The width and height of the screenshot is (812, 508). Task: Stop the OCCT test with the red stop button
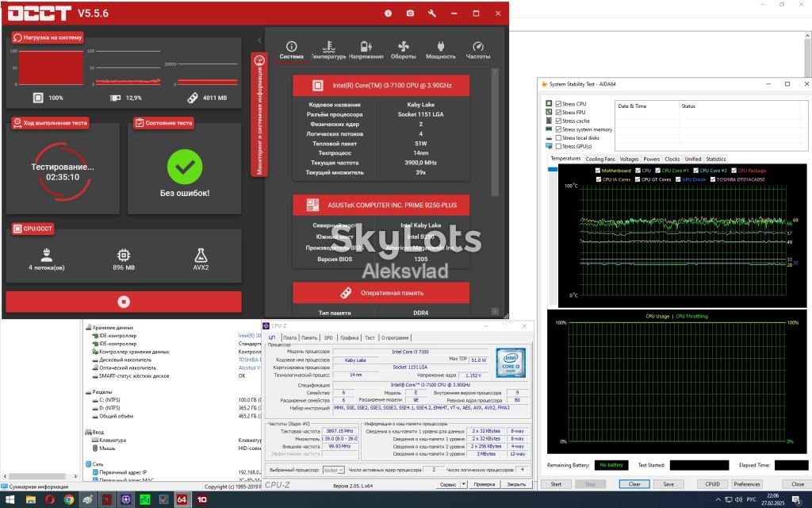(124, 302)
